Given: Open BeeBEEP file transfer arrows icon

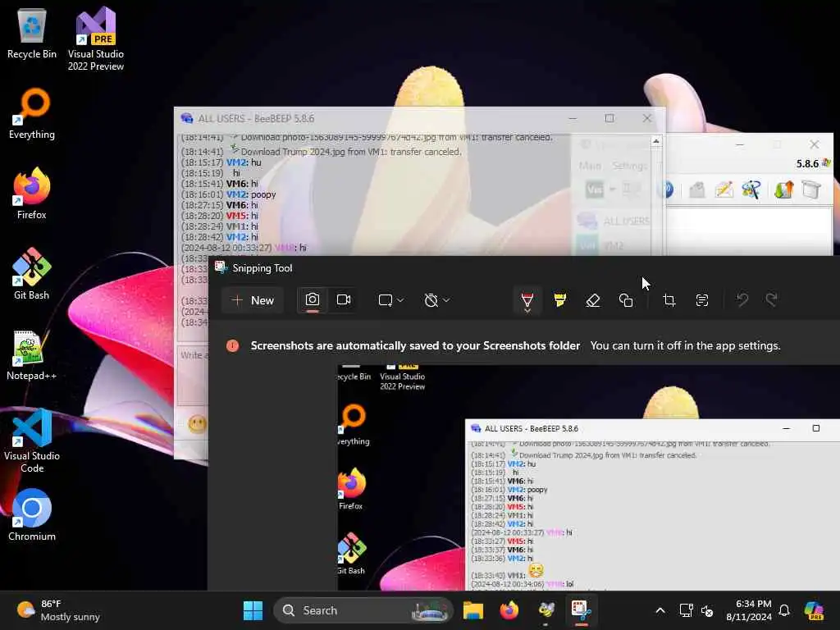Looking at the screenshot, I should (783, 189).
